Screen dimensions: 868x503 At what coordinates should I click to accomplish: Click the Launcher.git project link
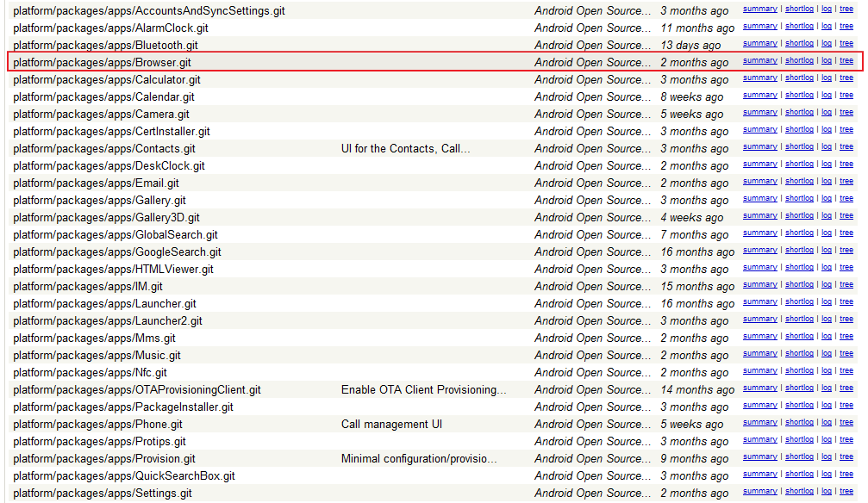104,303
